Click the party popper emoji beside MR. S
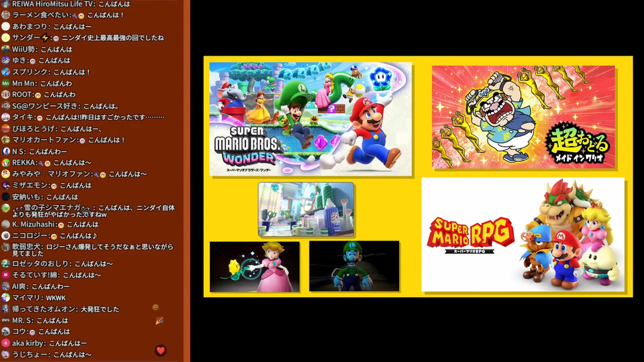The height and width of the screenshot is (362, 644). (160, 320)
